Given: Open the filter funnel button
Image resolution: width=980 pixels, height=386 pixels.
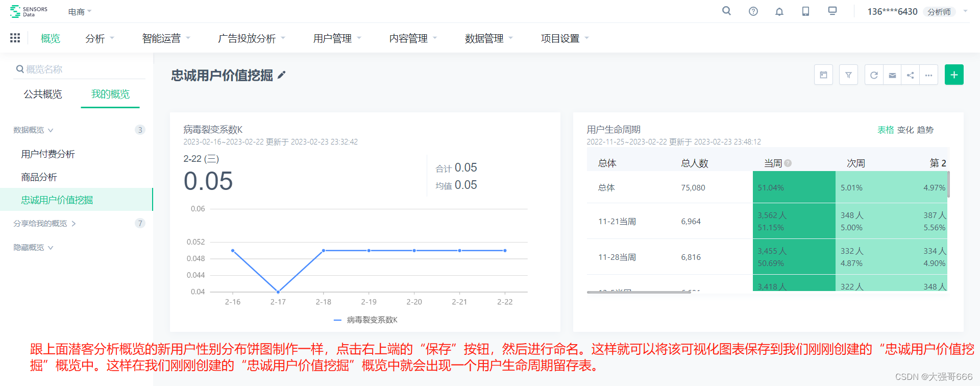Looking at the screenshot, I should [848, 75].
